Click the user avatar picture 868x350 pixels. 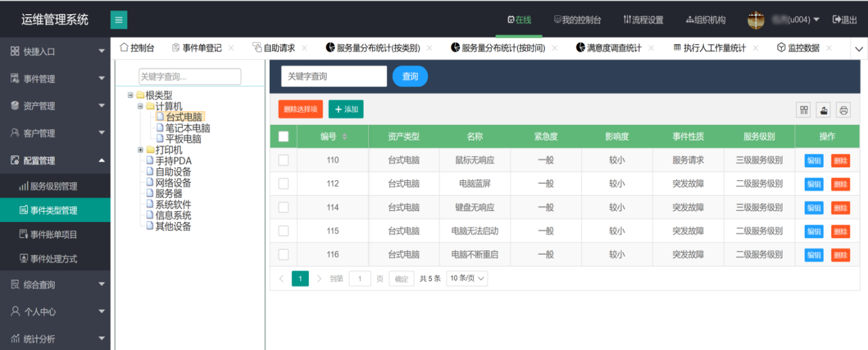[756, 20]
